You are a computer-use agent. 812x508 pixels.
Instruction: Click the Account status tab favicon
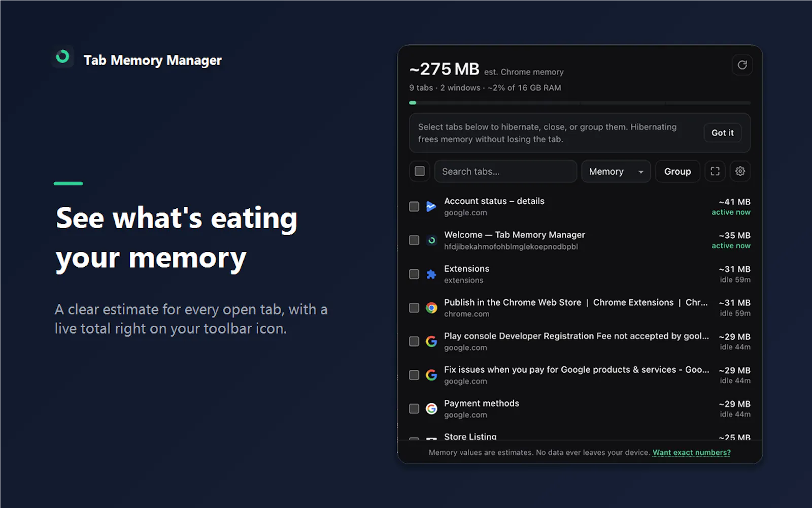(x=431, y=206)
